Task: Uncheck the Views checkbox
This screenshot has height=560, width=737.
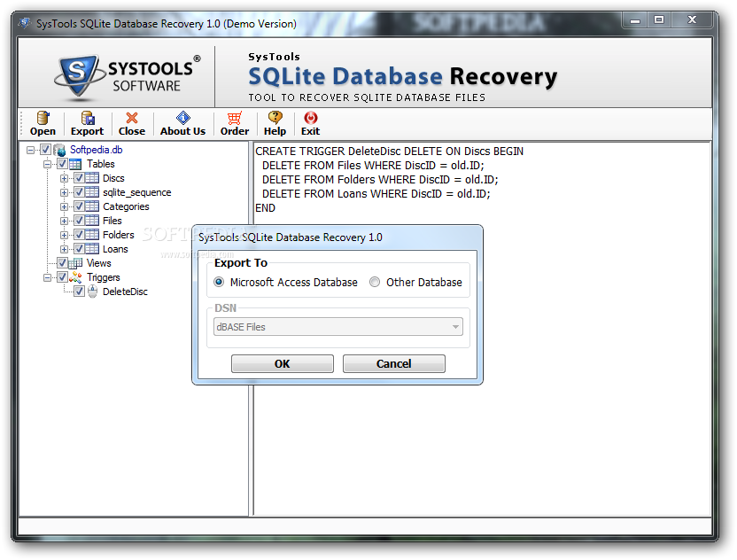Action: [62, 262]
